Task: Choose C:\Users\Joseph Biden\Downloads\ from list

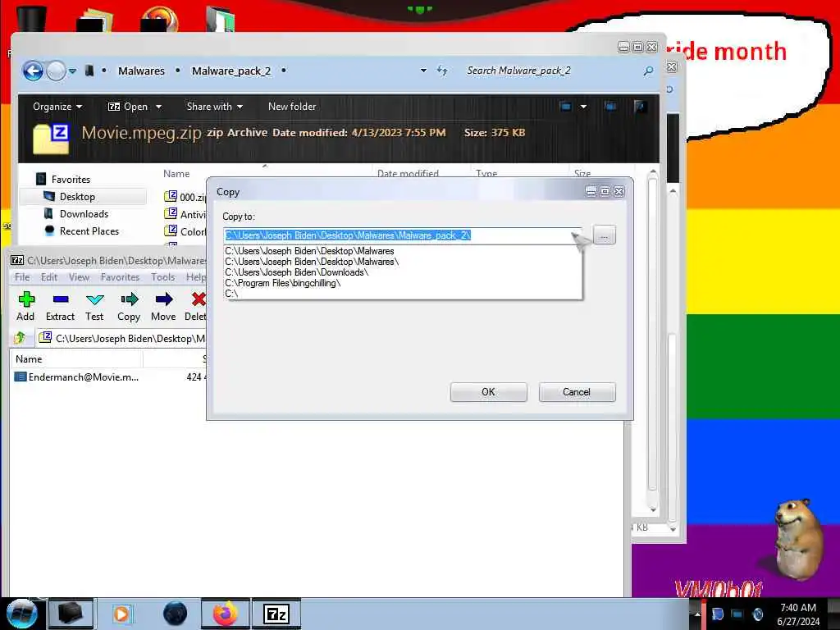Action: click(403, 272)
